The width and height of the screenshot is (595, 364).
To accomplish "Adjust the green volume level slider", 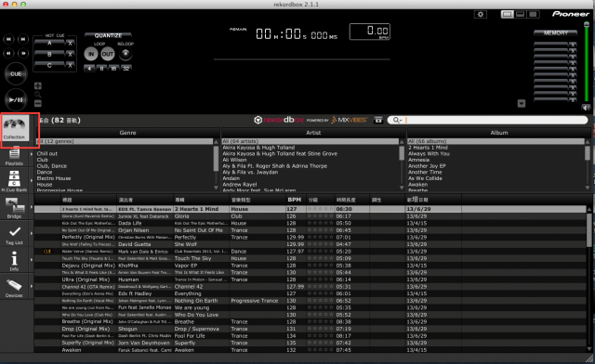I will 587,62.
